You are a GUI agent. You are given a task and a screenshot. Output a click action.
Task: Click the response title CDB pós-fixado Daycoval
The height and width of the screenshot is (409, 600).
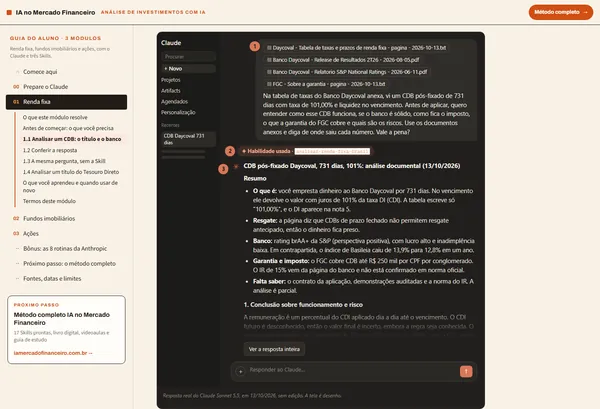click(x=352, y=166)
